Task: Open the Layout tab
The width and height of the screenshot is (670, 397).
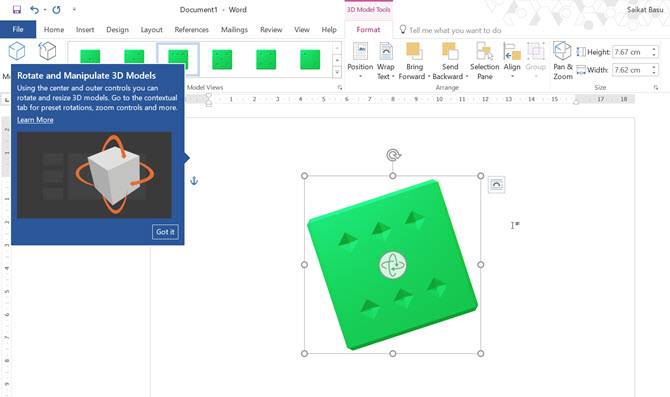Action: pos(152,29)
